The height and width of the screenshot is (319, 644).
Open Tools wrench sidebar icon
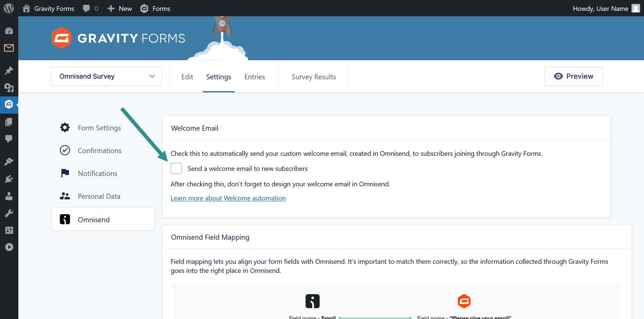tap(9, 213)
